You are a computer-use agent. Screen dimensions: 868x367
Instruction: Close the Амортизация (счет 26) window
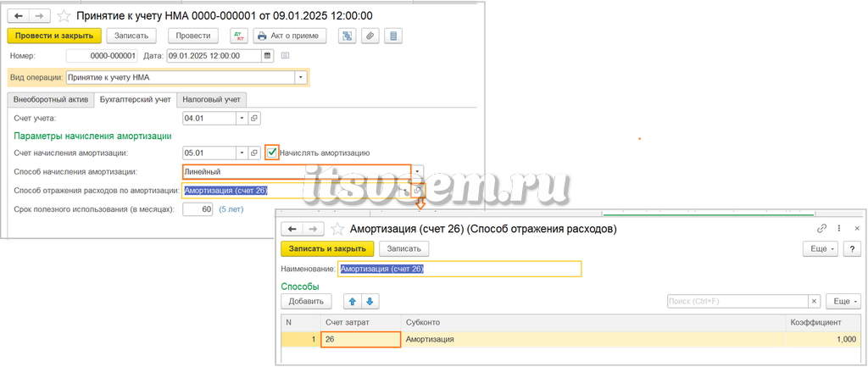[x=857, y=229]
